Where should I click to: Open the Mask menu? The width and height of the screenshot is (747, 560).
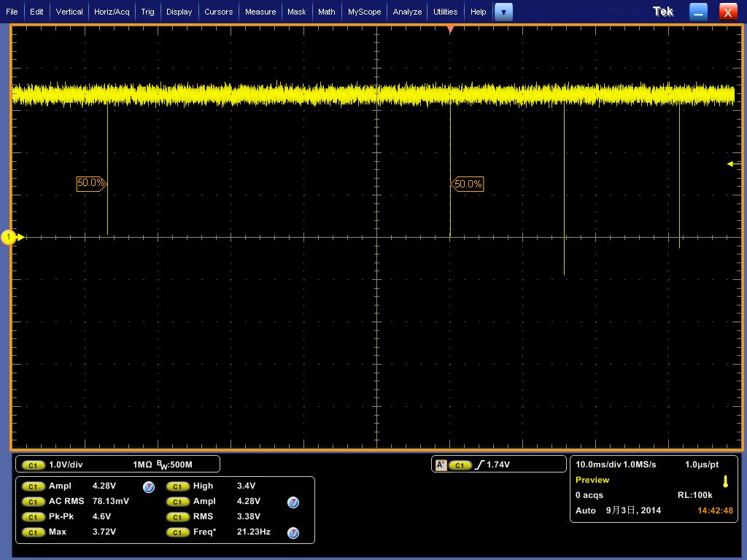(x=297, y=12)
